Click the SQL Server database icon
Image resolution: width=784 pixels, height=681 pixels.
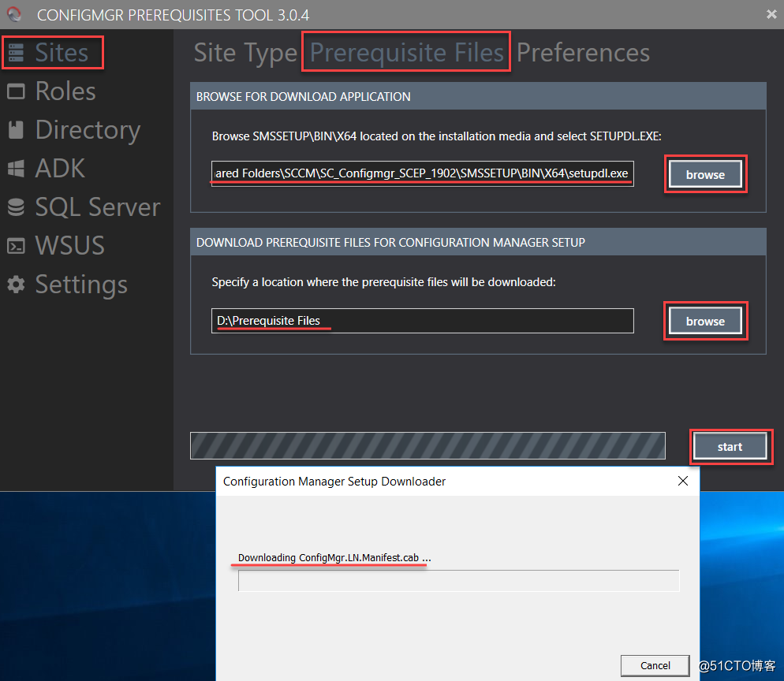16,207
